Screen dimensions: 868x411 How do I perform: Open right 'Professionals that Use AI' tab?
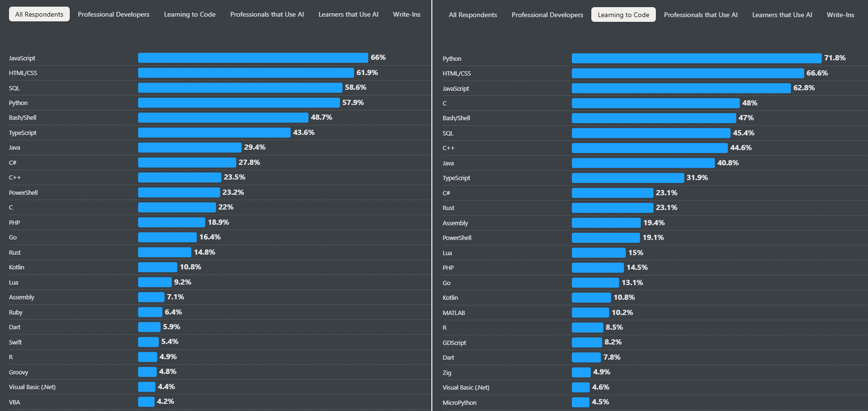point(700,15)
